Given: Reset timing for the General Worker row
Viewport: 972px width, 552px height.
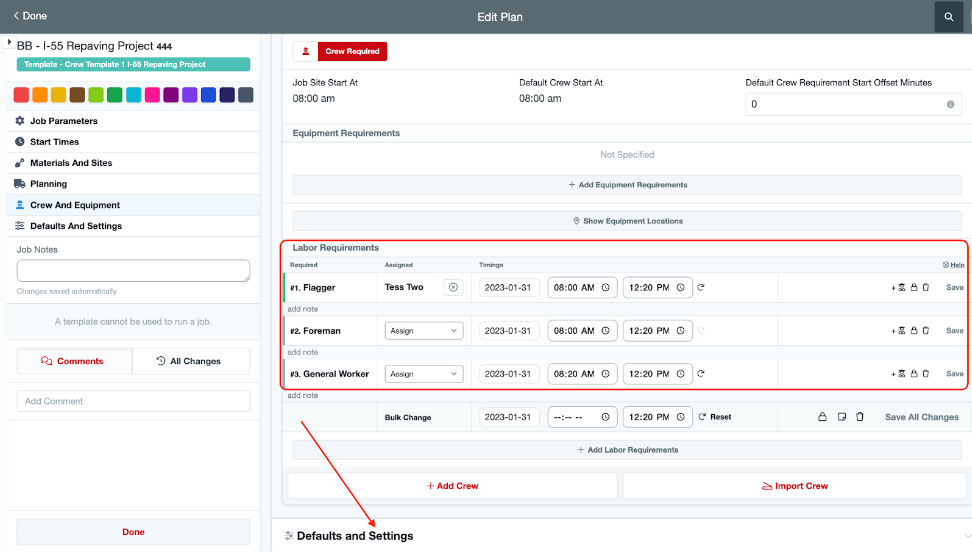Looking at the screenshot, I should pos(701,374).
